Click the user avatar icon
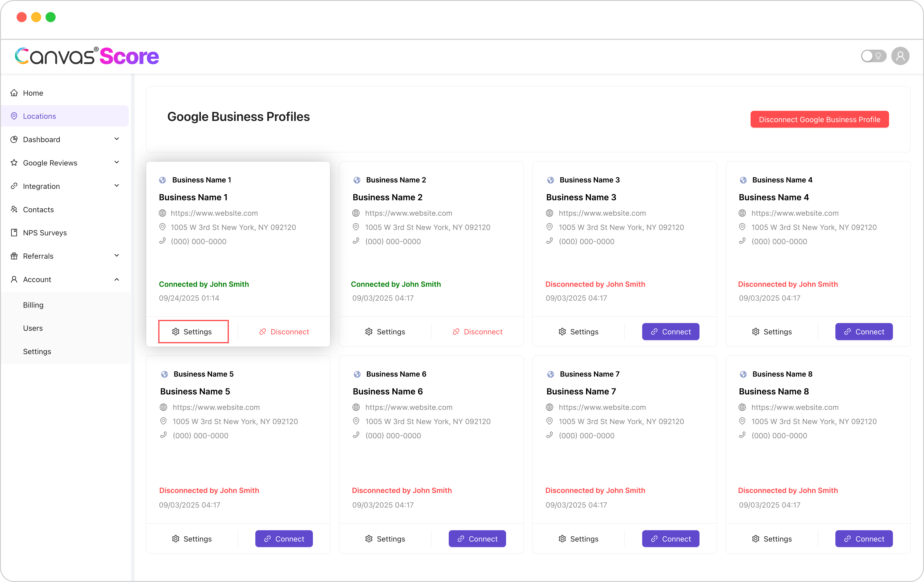924x582 pixels. pos(900,56)
